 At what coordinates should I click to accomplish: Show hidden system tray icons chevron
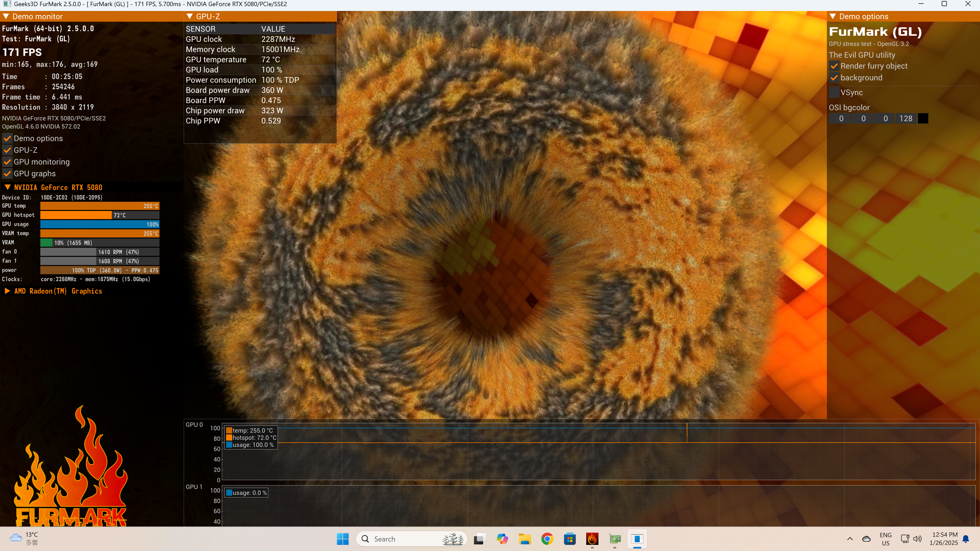click(x=850, y=539)
